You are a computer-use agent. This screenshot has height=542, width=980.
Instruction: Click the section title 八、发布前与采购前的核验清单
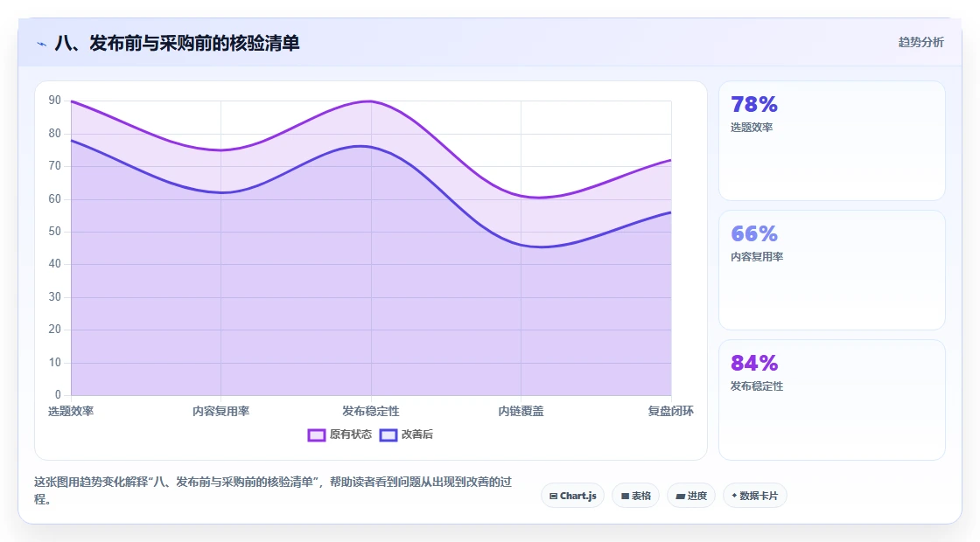click(178, 43)
